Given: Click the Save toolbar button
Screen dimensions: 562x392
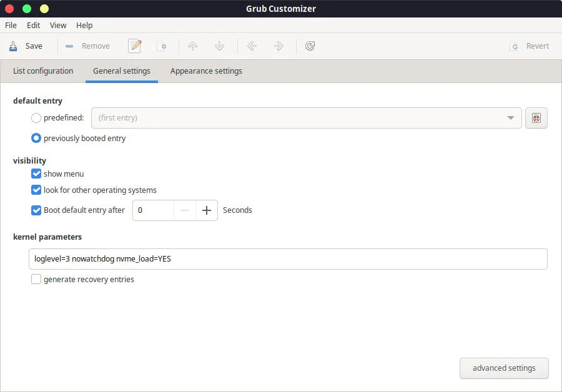Looking at the screenshot, I should pos(26,46).
